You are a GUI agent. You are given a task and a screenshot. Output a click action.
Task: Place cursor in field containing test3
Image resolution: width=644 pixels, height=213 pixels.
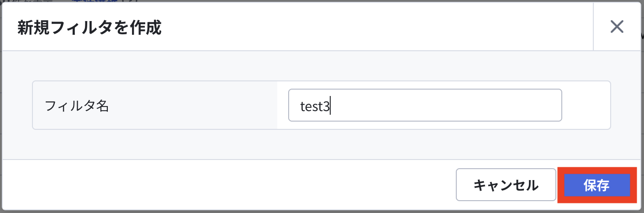[x=425, y=105]
